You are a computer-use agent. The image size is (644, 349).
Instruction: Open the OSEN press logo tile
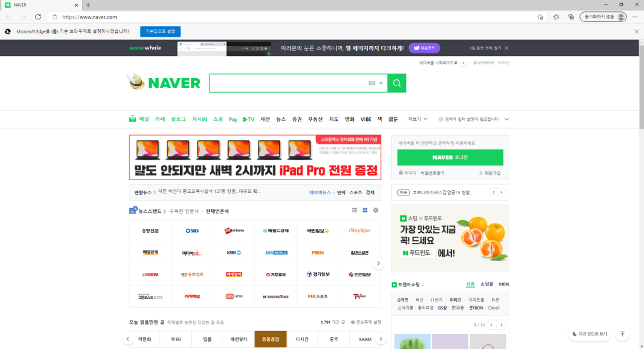click(150, 275)
